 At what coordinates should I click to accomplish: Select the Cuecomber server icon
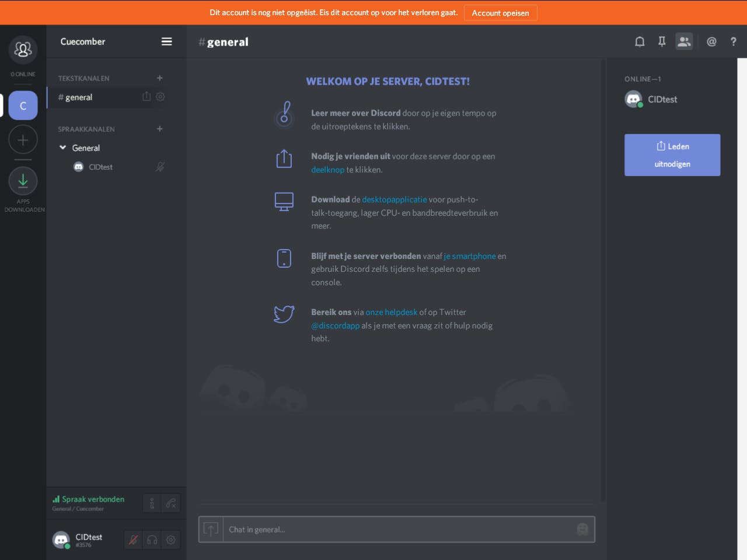pyautogui.click(x=23, y=106)
